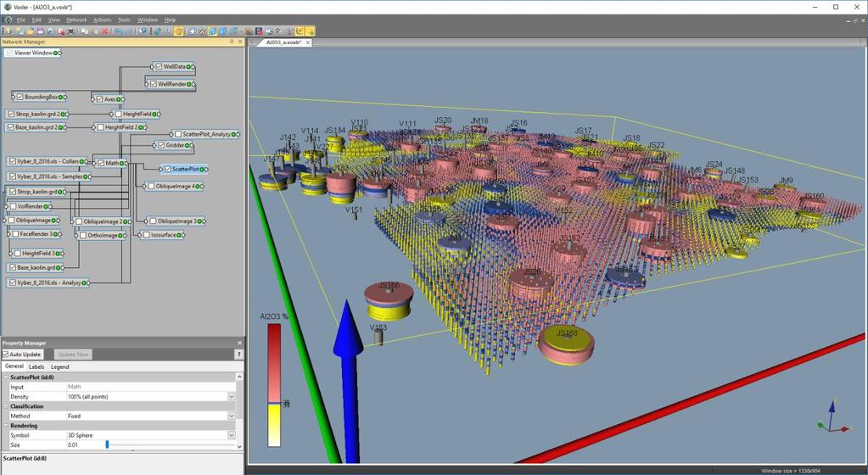Uncheck the ScatterPlot module checkbox

click(x=167, y=169)
